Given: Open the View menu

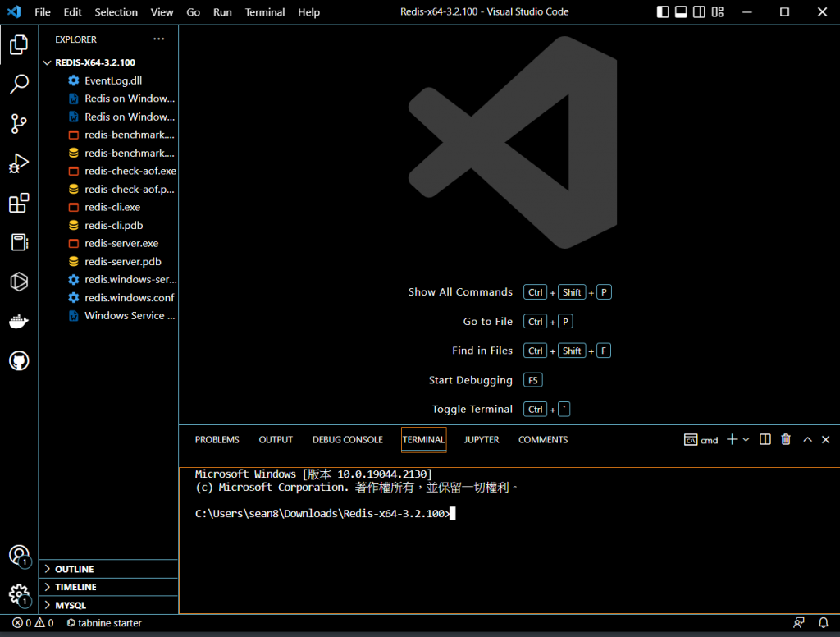Looking at the screenshot, I should (162, 11).
